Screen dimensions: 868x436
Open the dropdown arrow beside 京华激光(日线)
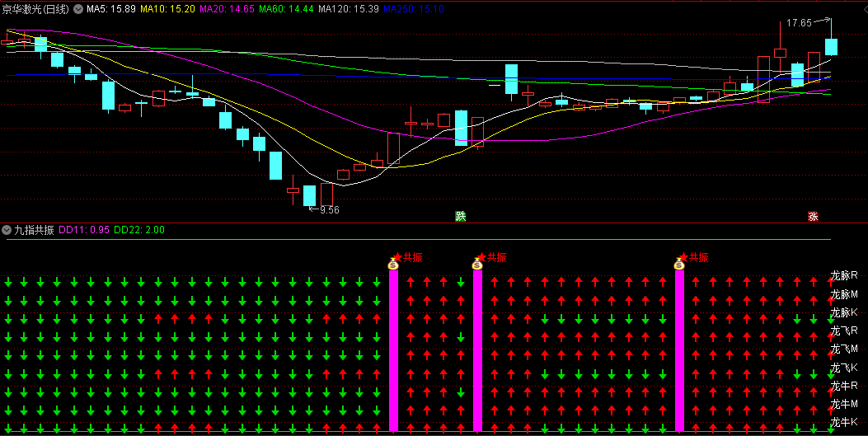coord(78,9)
